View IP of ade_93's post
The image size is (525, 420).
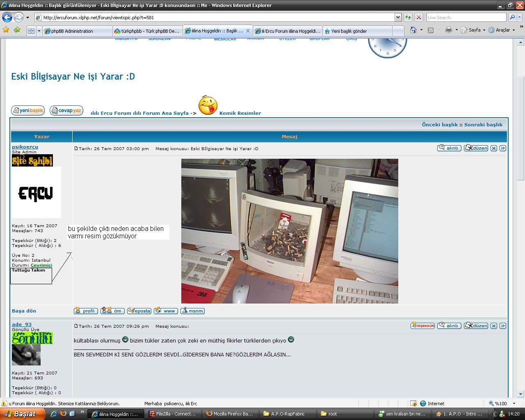click(503, 326)
